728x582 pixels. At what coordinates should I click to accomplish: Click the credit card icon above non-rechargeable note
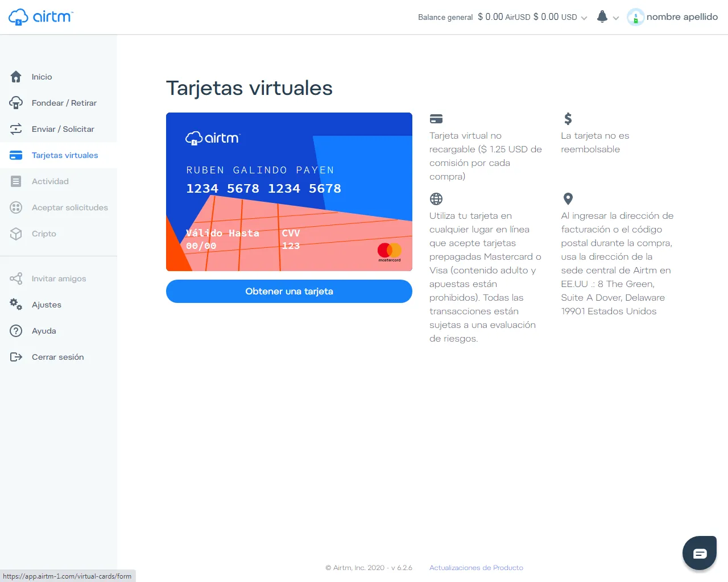(x=436, y=119)
